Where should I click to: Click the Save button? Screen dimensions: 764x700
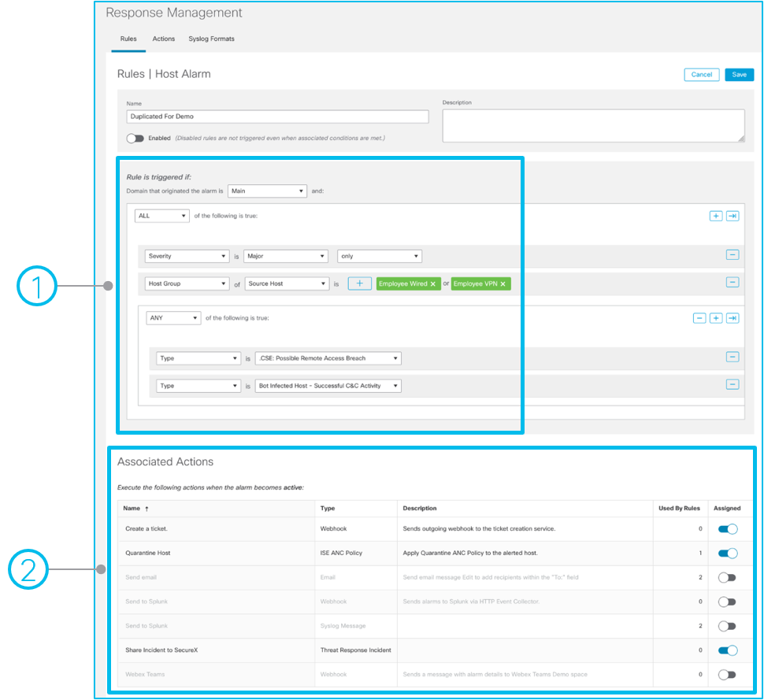739,75
